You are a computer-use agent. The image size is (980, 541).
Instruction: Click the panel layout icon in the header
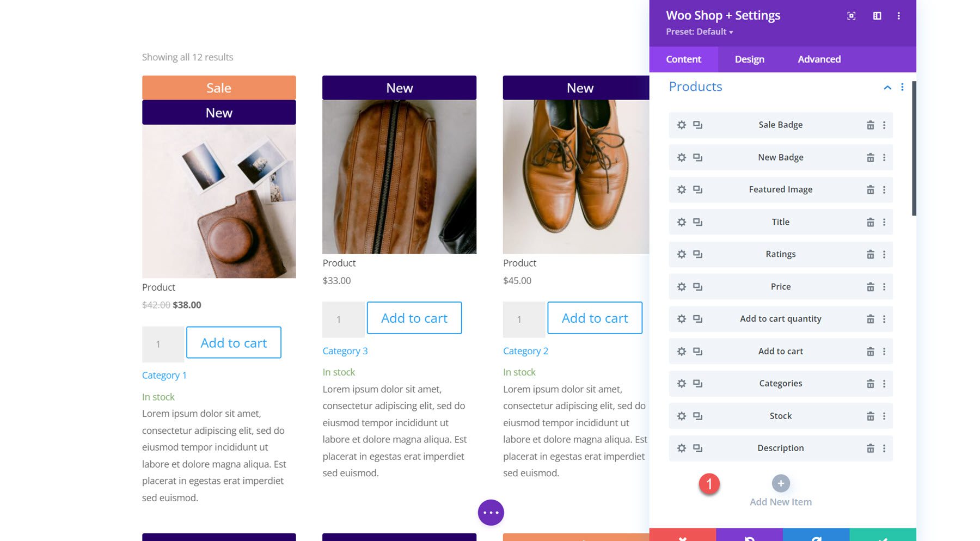click(878, 16)
